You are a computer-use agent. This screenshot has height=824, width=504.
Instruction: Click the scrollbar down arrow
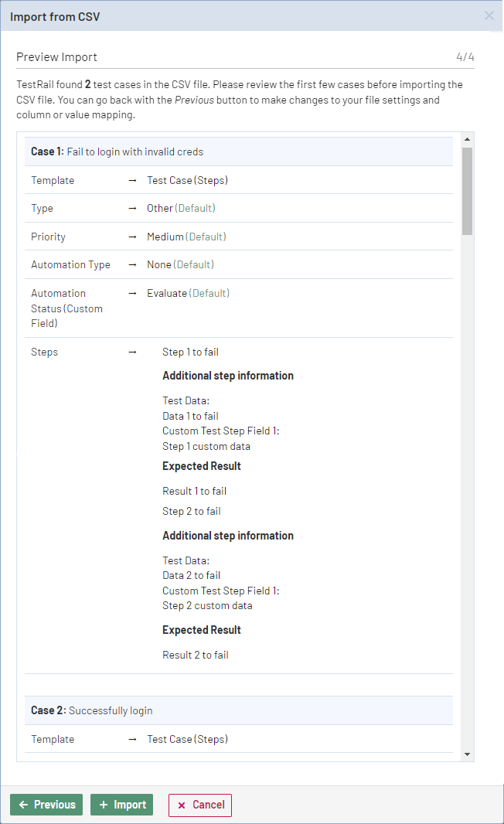[x=467, y=754]
